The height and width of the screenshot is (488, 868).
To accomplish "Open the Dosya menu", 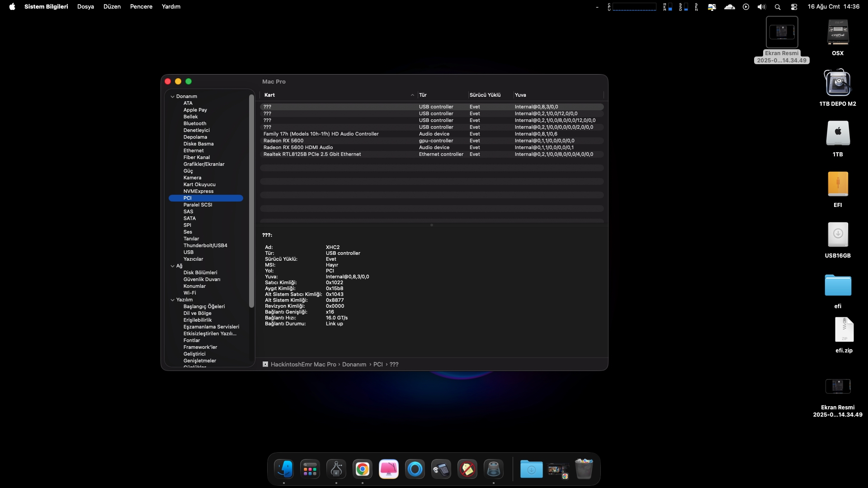I will point(85,7).
